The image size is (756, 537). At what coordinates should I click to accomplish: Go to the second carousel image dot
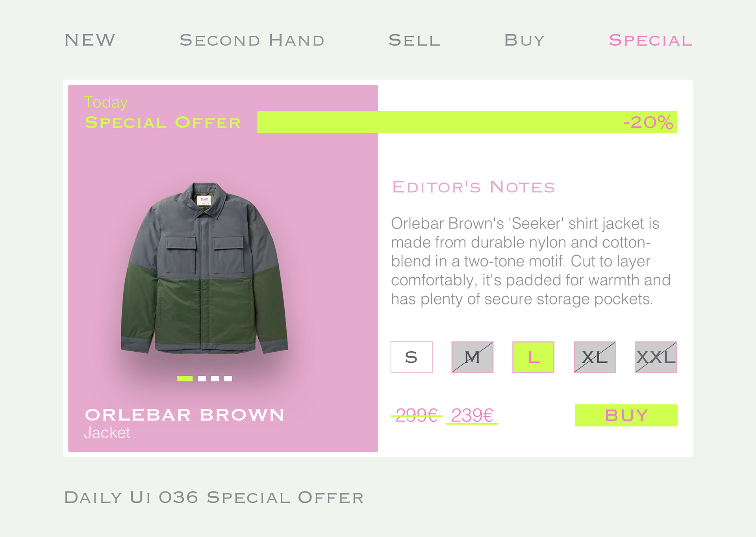pos(202,378)
